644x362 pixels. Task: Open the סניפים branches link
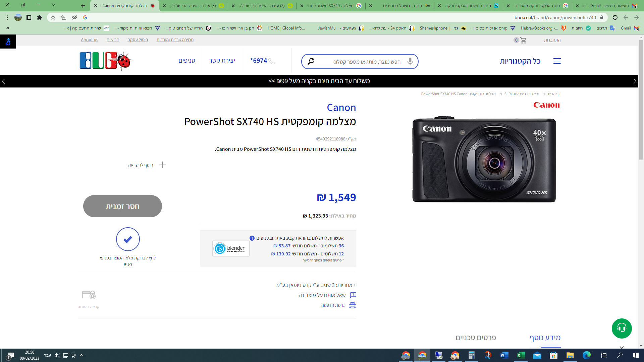coord(186,61)
